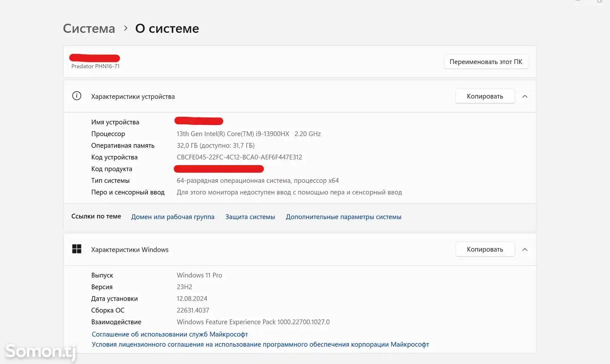Click the Ссылки по теме label
Screen dimensions: 610x364
click(x=96, y=216)
